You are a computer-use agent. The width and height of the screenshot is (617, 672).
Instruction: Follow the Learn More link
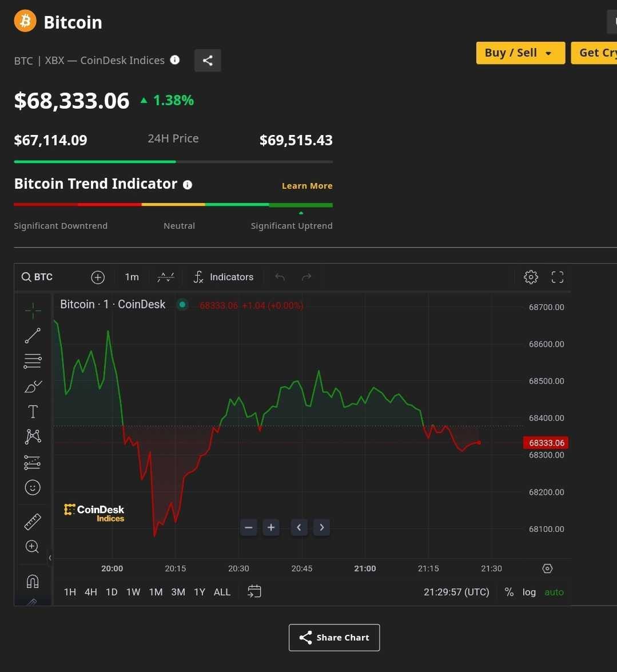tap(307, 185)
